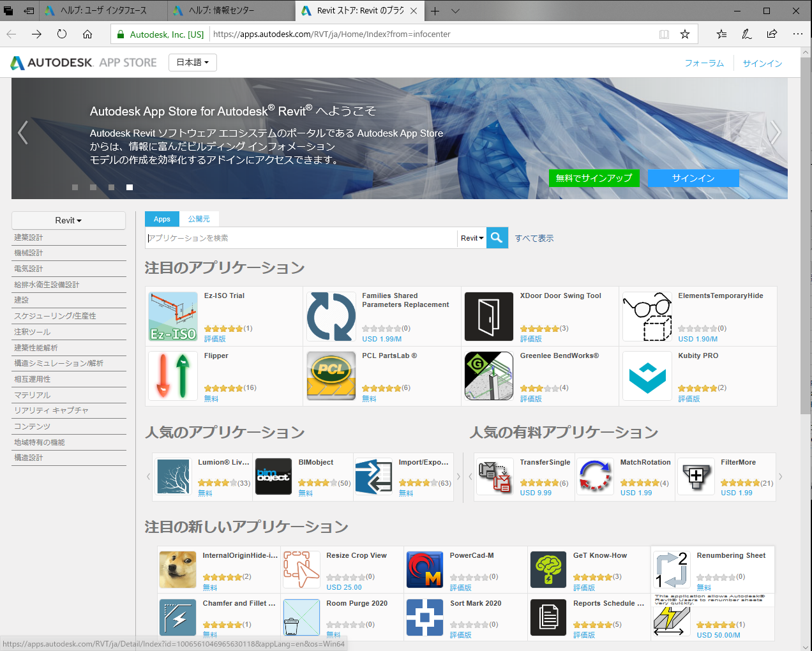Viewport: 812px width, 651px height.
Task: Open the Renumbering Sheet icon
Action: [672, 570]
